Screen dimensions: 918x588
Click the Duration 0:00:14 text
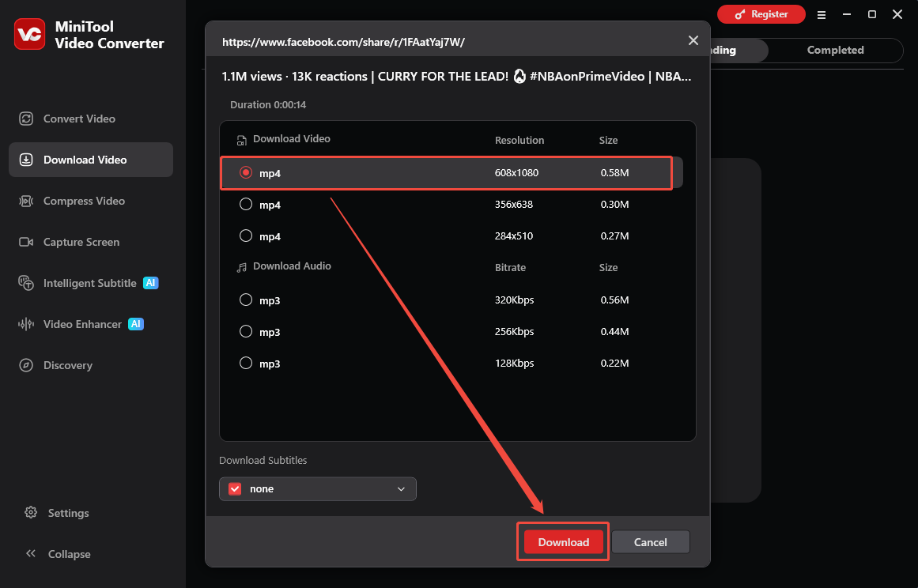tap(267, 105)
